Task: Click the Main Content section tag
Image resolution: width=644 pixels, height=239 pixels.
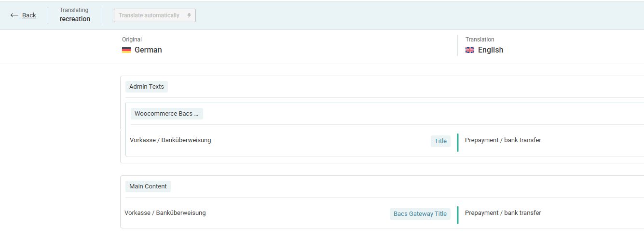Action: [x=148, y=186]
